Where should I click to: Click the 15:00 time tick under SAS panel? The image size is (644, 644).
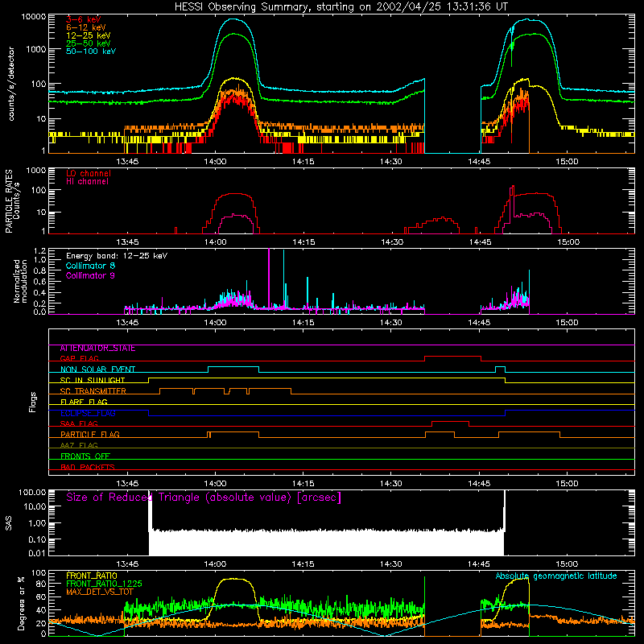pyautogui.click(x=567, y=564)
